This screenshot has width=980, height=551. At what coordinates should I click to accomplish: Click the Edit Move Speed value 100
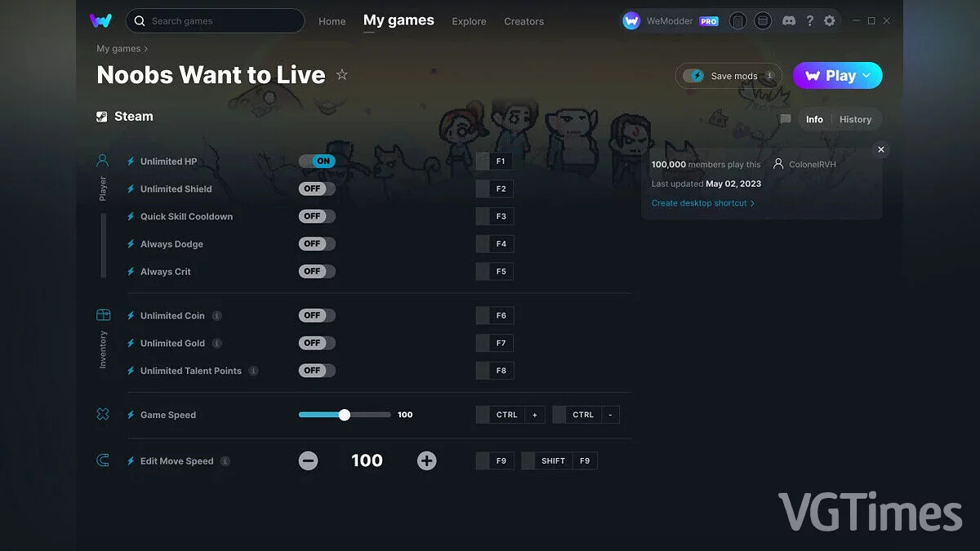367,461
